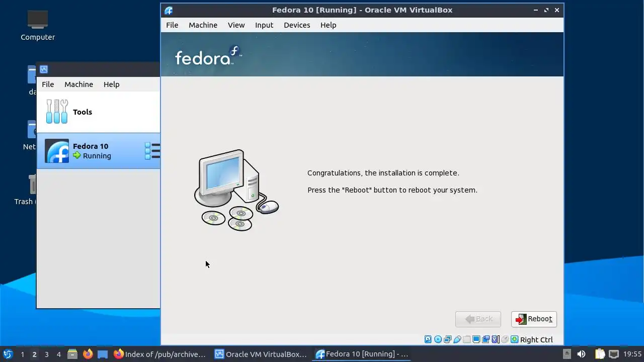Viewport: 644px width, 362px height.
Task: Click the removable media eject tray icon
Action: (x=567, y=354)
